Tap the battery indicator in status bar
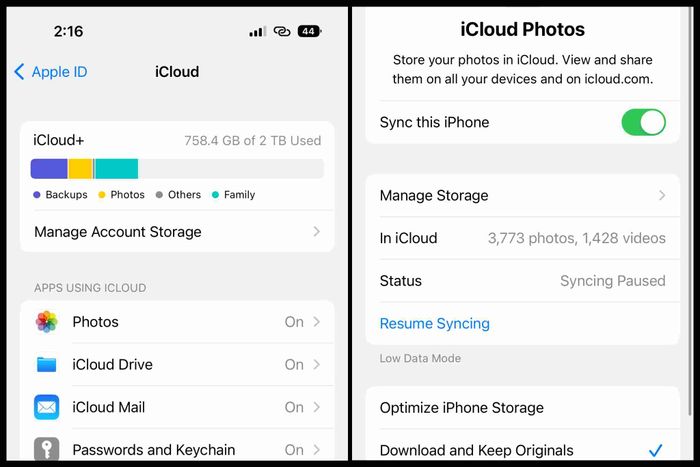The height and width of the screenshot is (467, 700). [x=309, y=31]
